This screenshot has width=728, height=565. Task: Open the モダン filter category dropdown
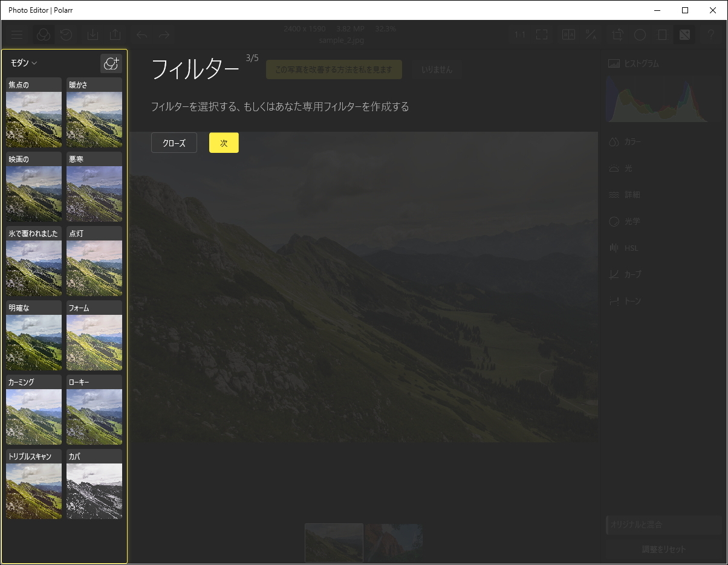pos(23,63)
